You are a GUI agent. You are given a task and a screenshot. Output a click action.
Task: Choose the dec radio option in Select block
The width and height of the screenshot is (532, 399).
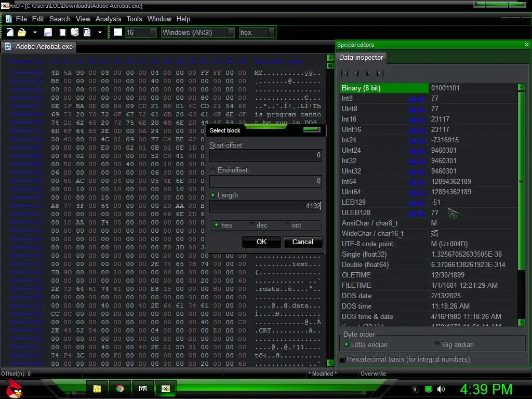(252, 225)
